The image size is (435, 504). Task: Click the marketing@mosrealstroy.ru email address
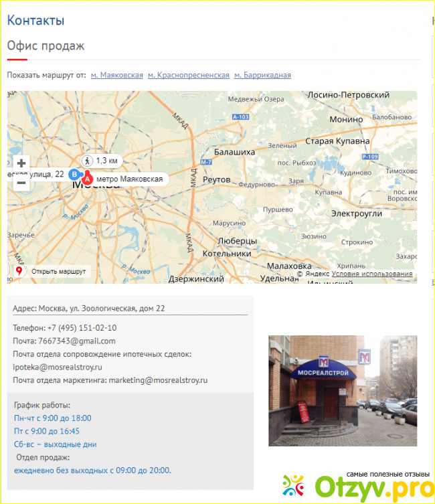coord(158,380)
